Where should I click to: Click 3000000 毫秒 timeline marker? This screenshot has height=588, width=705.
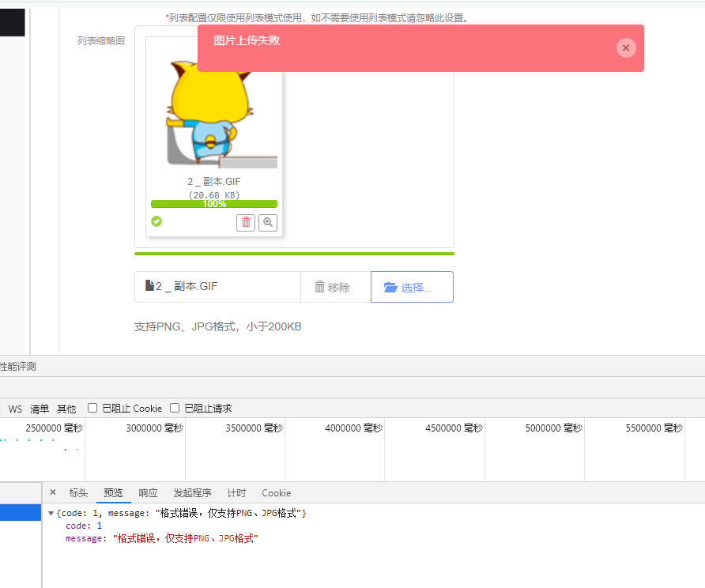click(x=154, y=428)
